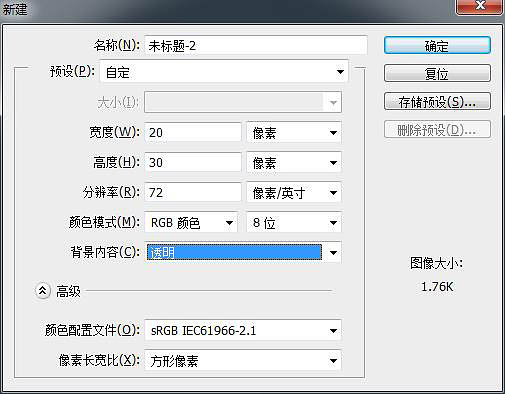The height and width of the screenshot is (394, 505).
Task: Click the 高度(H): label
Action: tap(116, 162)
